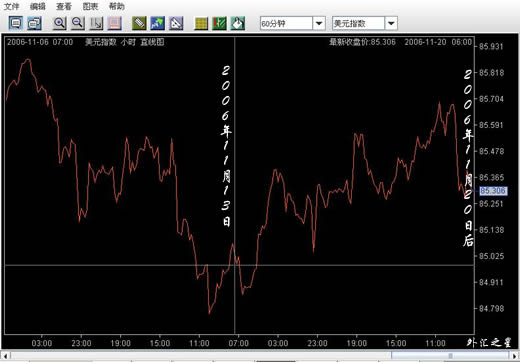
Task: Click the horizontal scrollbar left arrow
Action: (5, 355)
